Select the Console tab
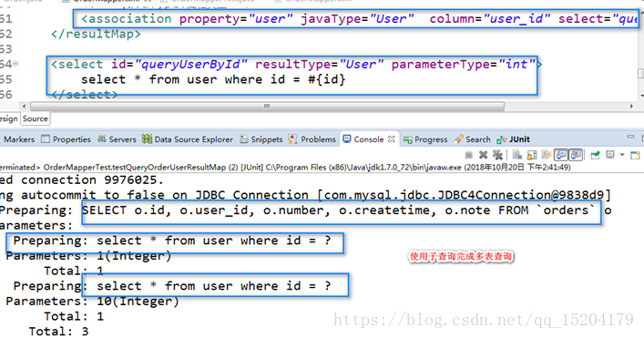Viewport: 644px width, 338px height. click(x=368, y=139)
